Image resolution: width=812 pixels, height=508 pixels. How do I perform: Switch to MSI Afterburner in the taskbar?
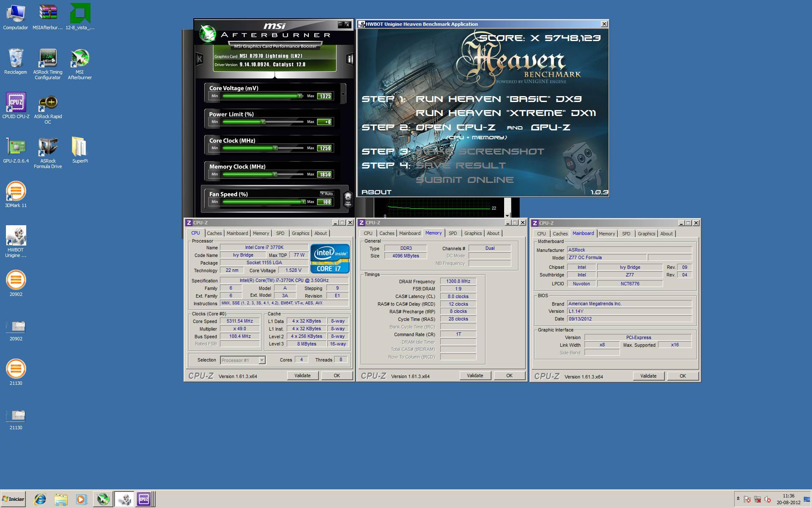point(103,499)
